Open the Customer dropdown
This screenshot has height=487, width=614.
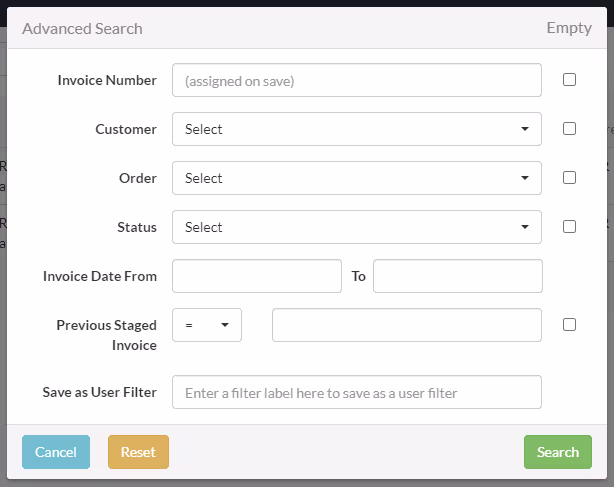pyautogui.click(x=357, y=129)
